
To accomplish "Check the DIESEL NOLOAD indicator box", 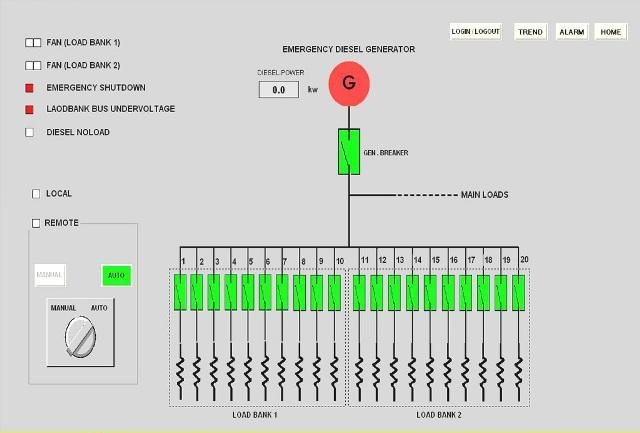I will (x=29, y=132).
